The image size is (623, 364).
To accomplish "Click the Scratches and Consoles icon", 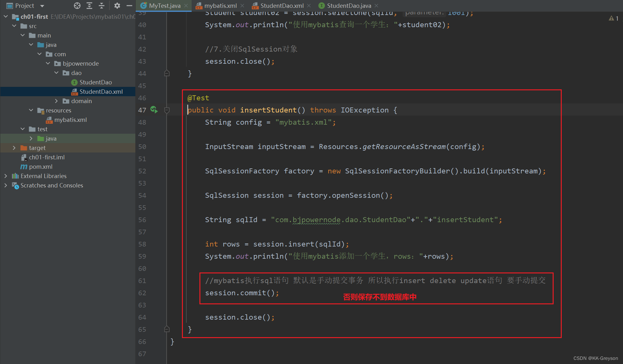I will point(15,185).
